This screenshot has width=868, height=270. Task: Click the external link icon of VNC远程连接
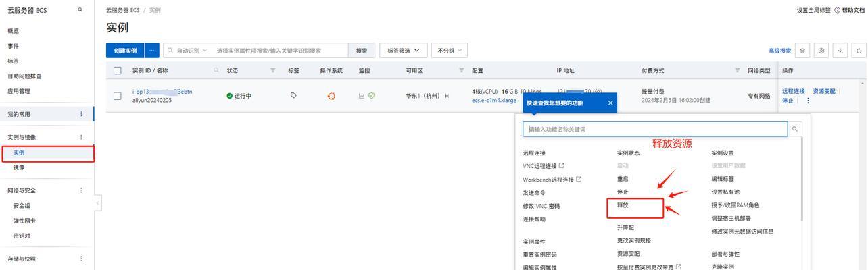pyautogui.click(x=562, y=165)
